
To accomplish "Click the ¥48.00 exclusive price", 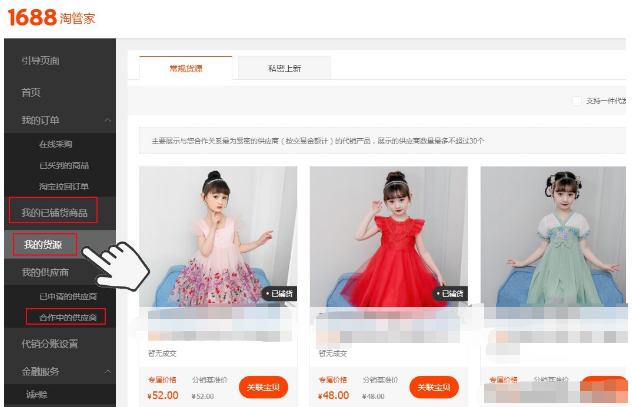I will coord(333,395).
